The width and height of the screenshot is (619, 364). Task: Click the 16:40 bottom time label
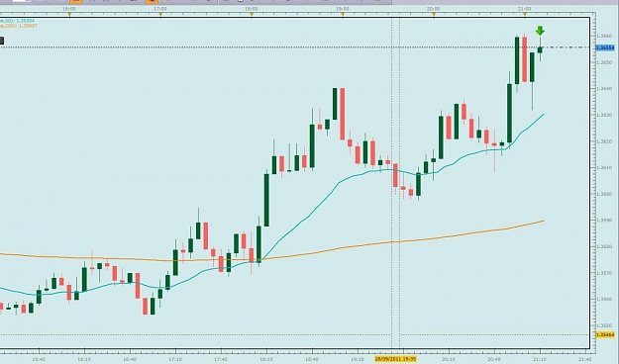click(130, 359)
